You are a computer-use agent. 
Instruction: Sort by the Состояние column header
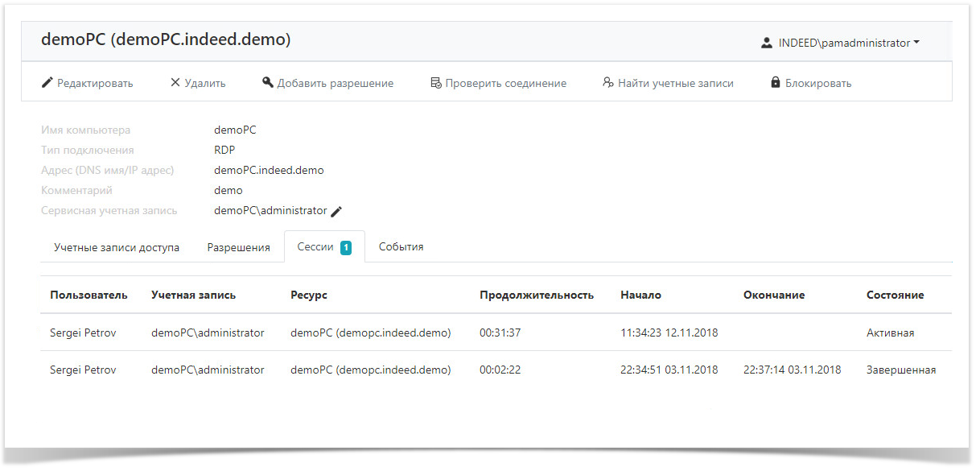pyautogui.click(x=895, y=295)
